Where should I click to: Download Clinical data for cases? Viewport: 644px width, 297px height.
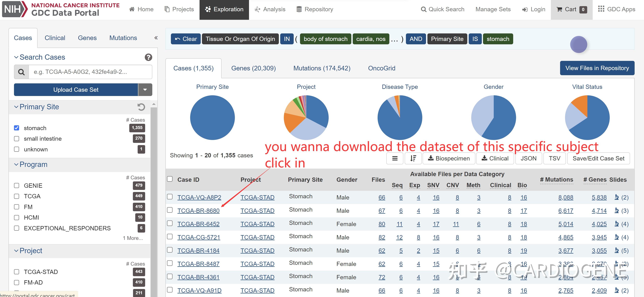(x=495, y=158)
